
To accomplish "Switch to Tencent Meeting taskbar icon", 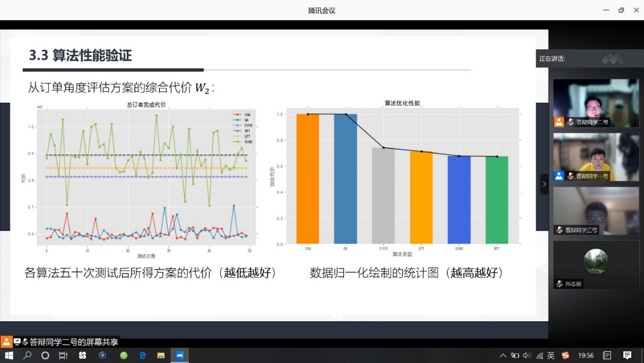I will (180, 355).
